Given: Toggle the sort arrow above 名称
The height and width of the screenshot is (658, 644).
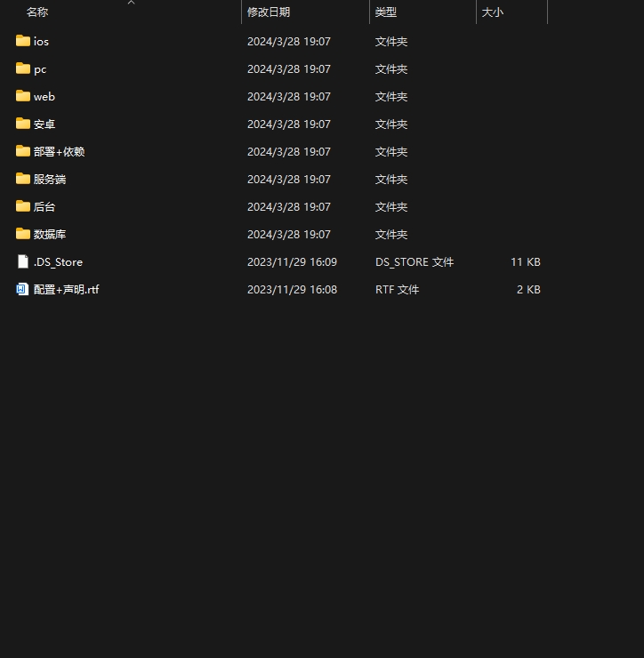Looking at the screenshot, I should (131, 3).
